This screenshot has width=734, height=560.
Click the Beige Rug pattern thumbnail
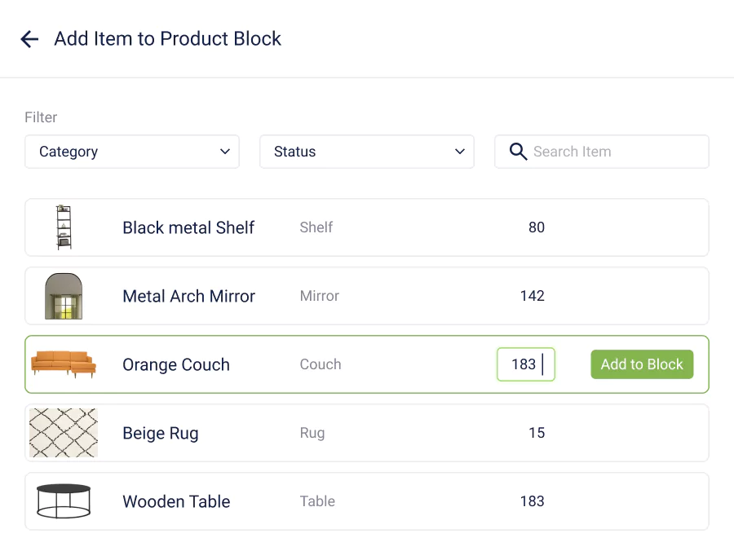[x=64, y=433]
